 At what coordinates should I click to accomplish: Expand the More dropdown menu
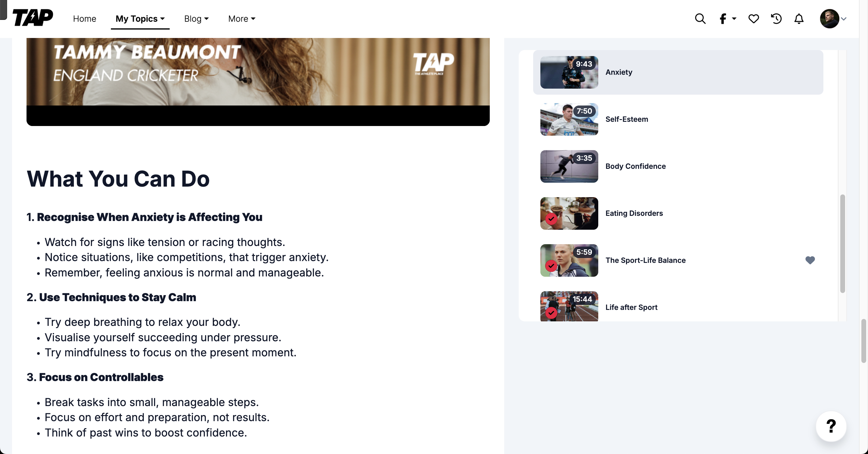(x=241, y=18)
